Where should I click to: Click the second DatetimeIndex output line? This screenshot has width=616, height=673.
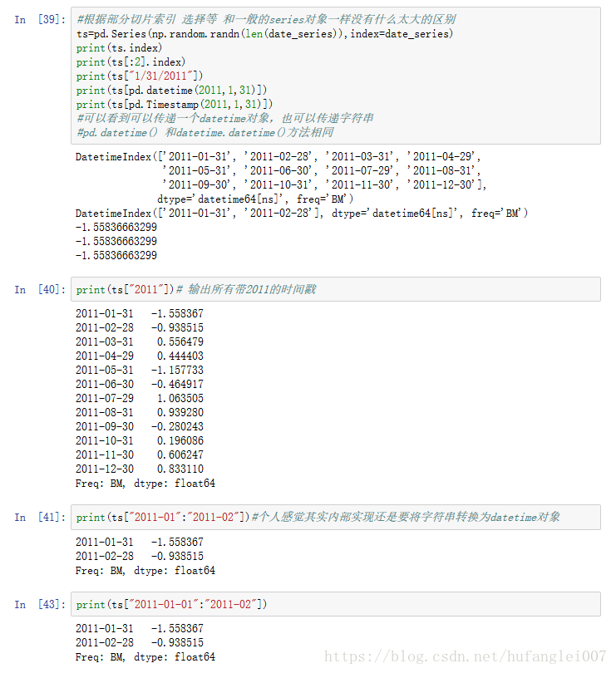click(302, 214)
